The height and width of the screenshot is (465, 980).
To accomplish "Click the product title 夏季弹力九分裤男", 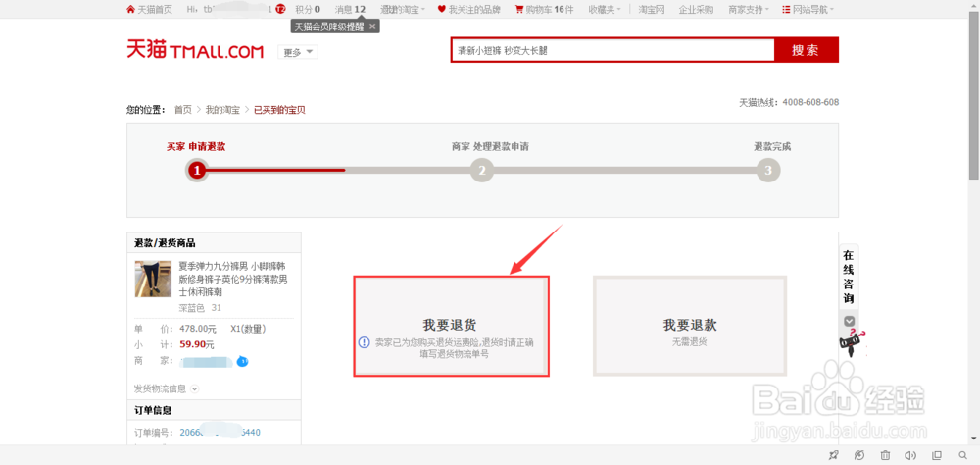I will pos(234,279).
